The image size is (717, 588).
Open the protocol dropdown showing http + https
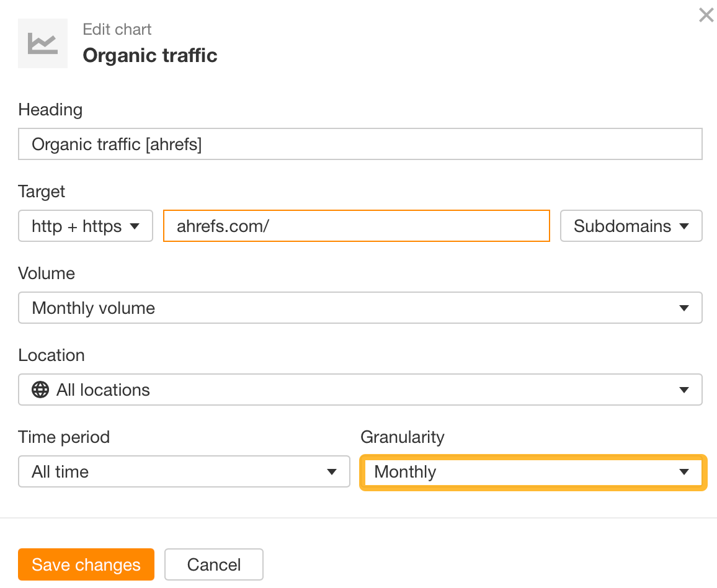coord(85,226)
